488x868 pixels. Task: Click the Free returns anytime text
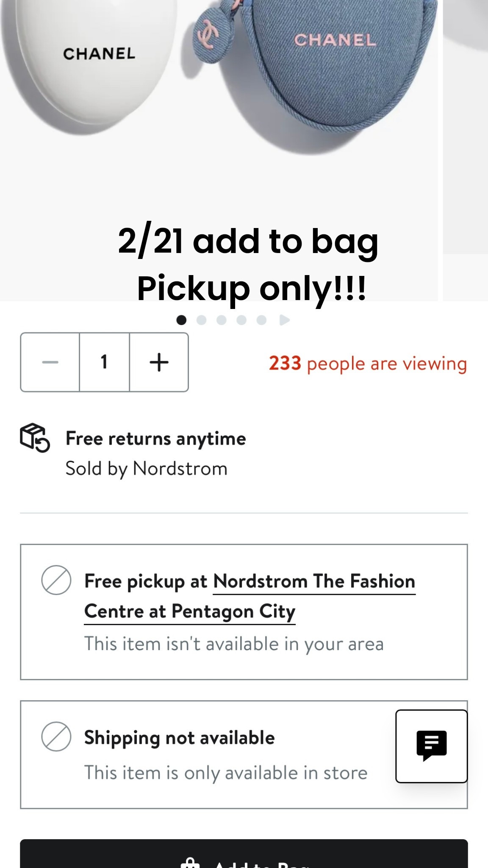pos(155,439)
